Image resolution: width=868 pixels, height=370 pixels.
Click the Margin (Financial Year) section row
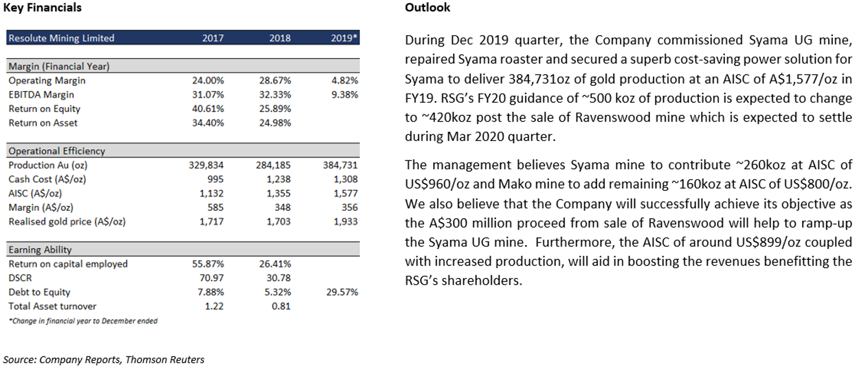(x=183, y=66)
